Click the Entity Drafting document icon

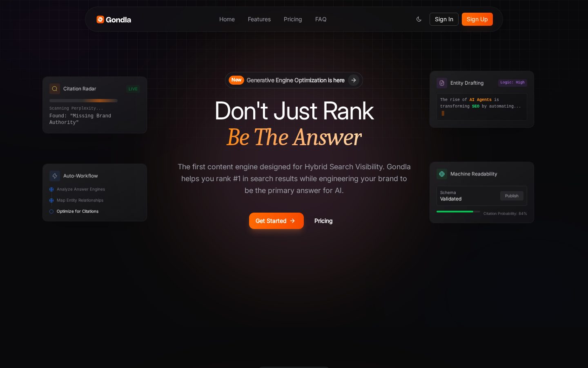click(x=442, y=83)
